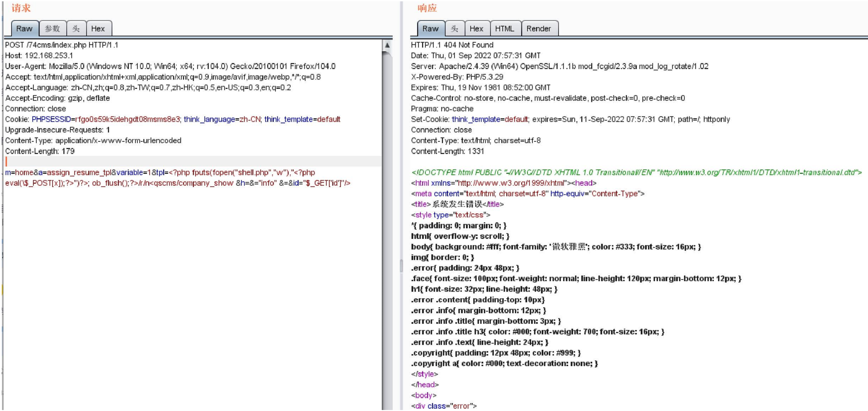Click the Content-Length: 179 line
Image resolution: width=868 pixels, height=411 pixels.
(x=40, y=151)
